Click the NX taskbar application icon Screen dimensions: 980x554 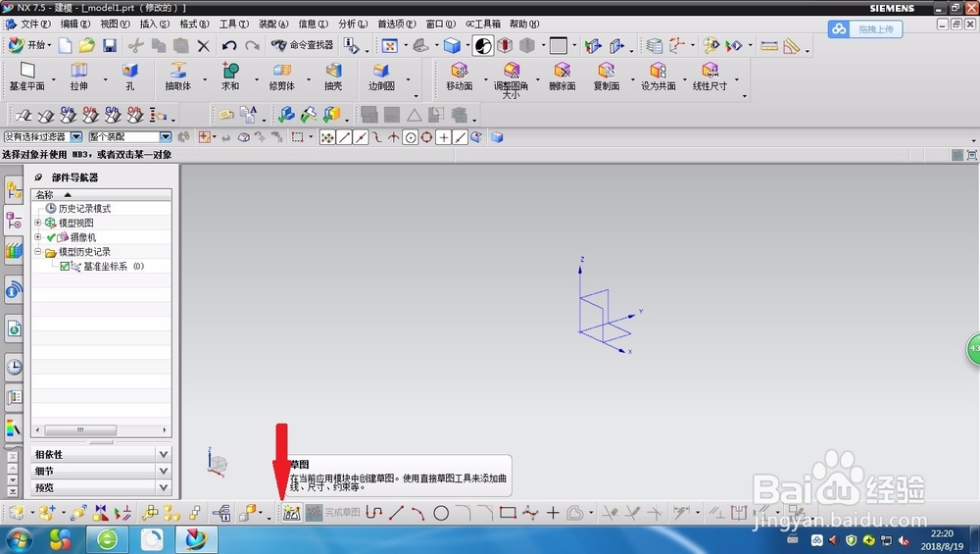(x=196, y=539)
